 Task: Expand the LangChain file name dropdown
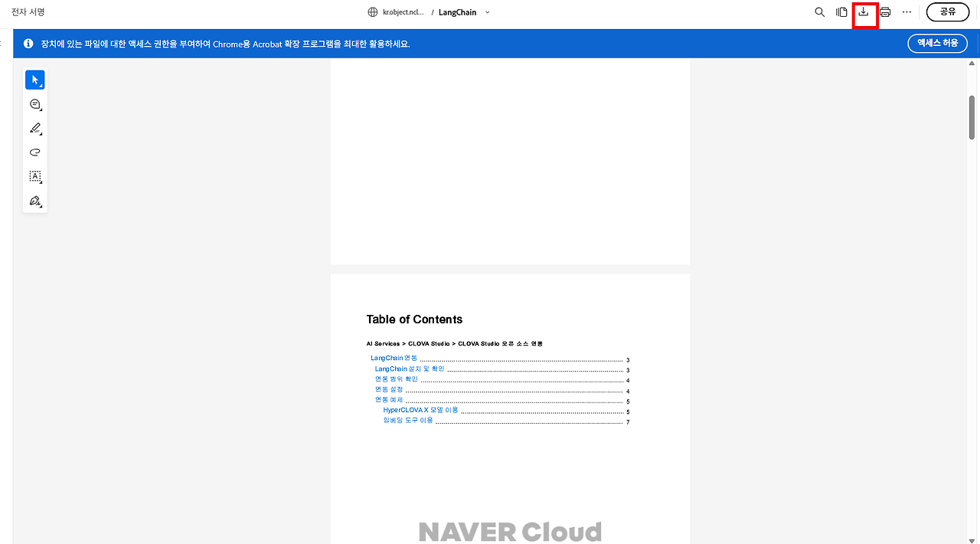click(488, 12)
